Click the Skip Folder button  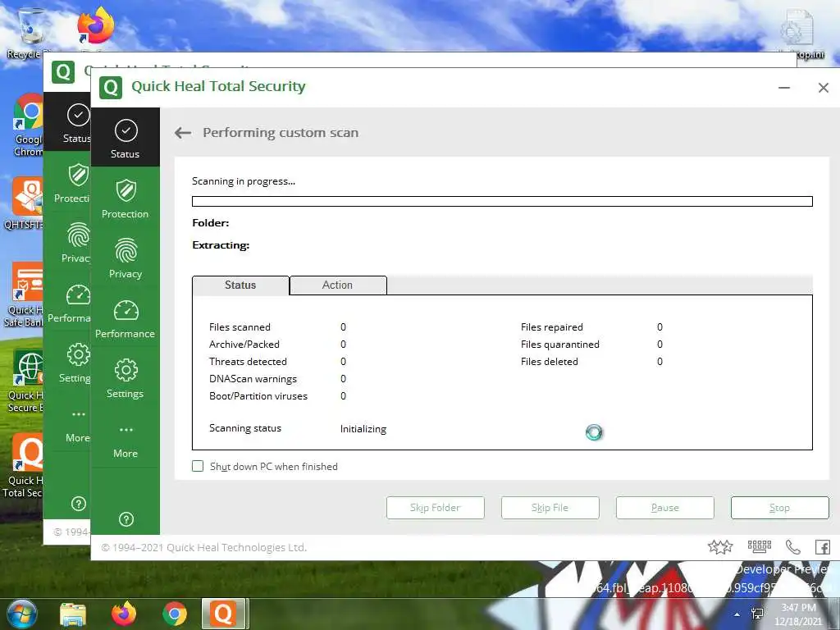pyautogui.click(x=435, y=507)
